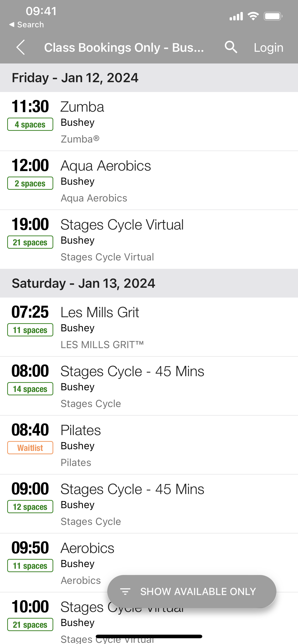Tap the battery indicator icon
Image resolution: width=298 pixels, height=644 pixels.
click(x=273, y=17)
